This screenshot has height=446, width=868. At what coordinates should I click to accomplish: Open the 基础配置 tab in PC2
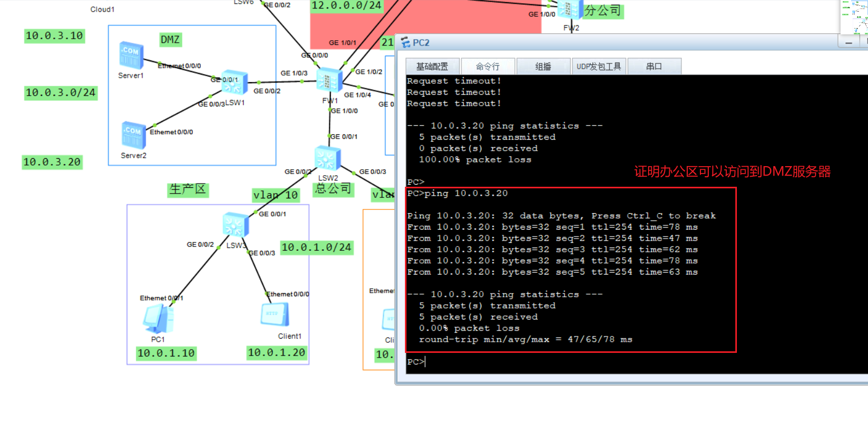pos(432,66)
